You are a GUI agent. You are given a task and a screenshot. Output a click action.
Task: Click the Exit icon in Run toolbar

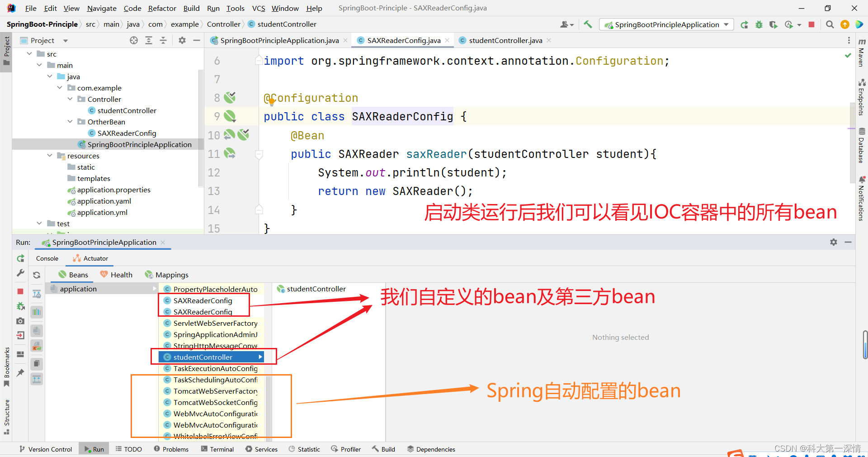pyautogui.click(x=20, y=335)
